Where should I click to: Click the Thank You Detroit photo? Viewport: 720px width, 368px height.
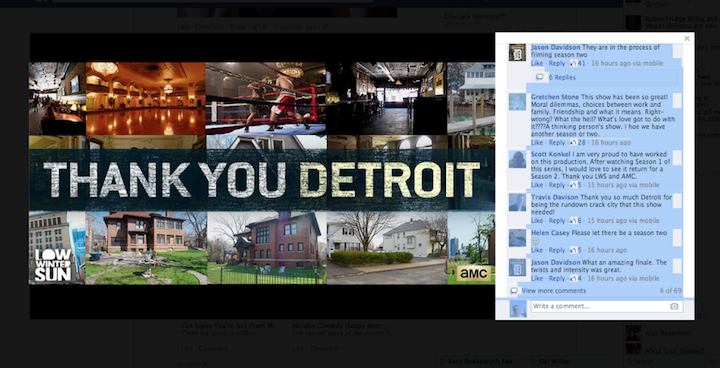pos(262,173)
